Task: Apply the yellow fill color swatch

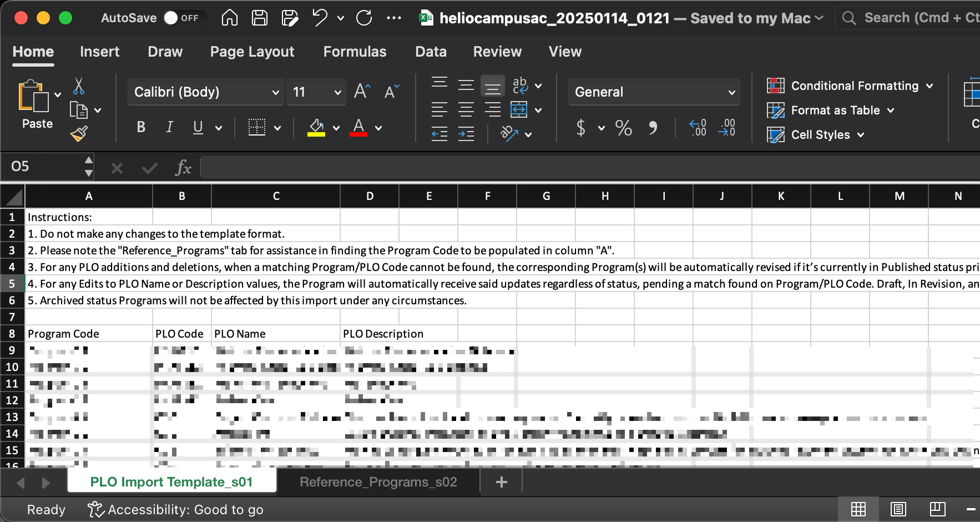Action: click(x=316, y=128)
